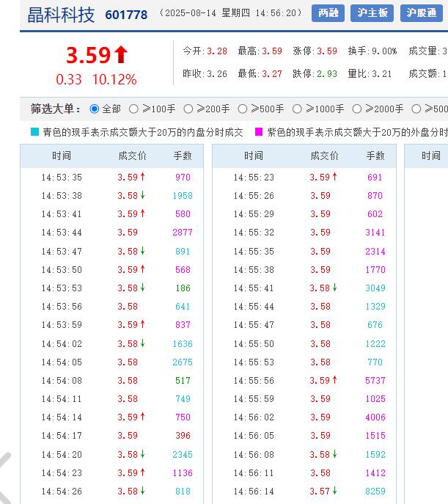The image size is (448, 504).
Task: Click the current price 3.59
Action: 88,55
